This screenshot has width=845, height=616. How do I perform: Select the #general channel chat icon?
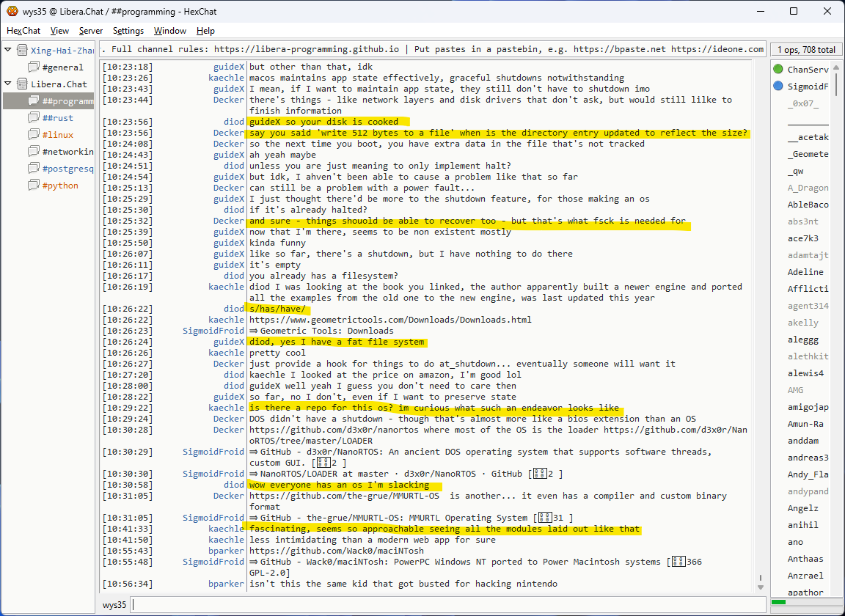tap(34, 67)
